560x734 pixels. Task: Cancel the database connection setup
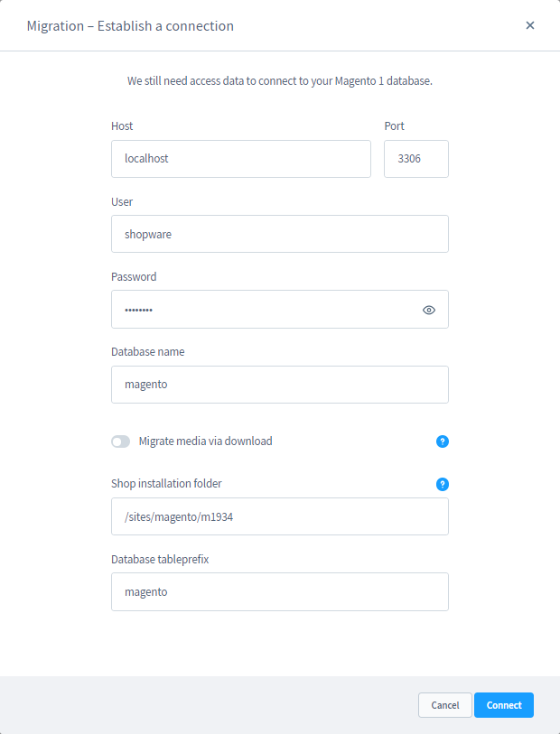coord(444,705)
